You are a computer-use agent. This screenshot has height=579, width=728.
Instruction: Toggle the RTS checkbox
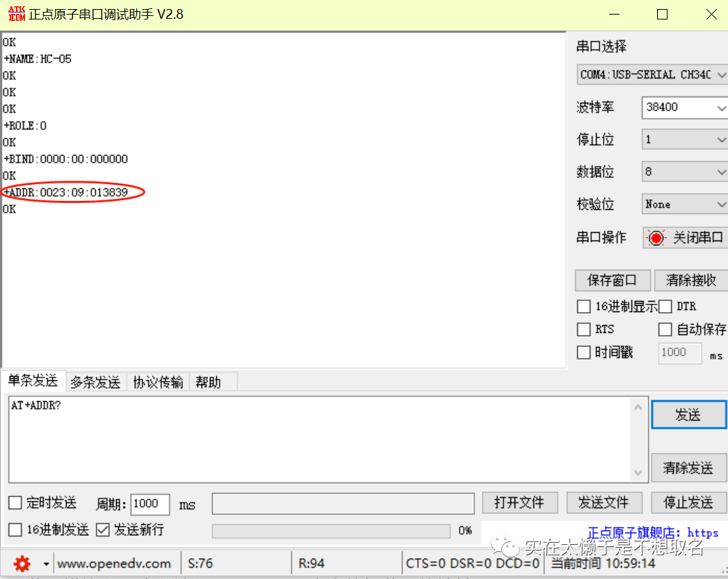click(x=584, y=329)
